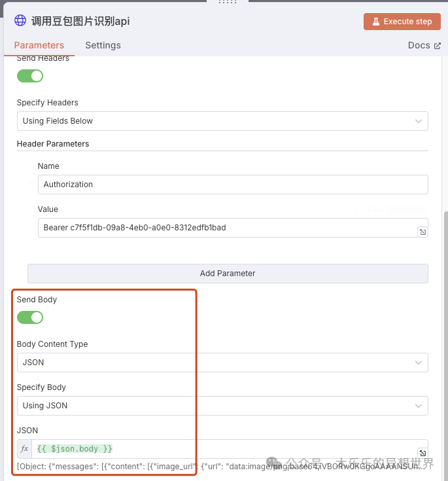The width and height of the screenshot is (448, 481).
Task: Toggle the Send Body switch
Action: click(30, 317)
